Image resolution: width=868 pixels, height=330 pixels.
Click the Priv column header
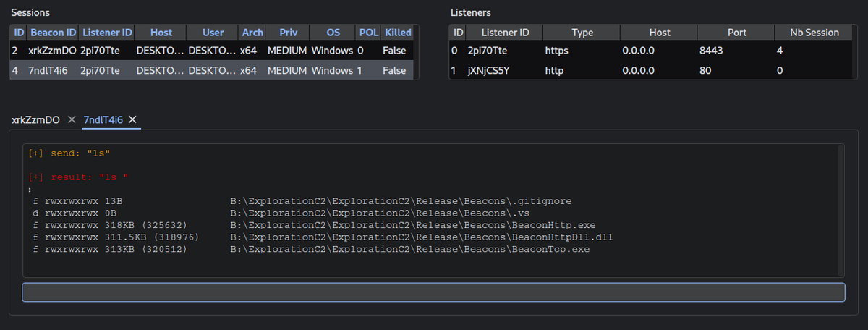tap(288, 33)
